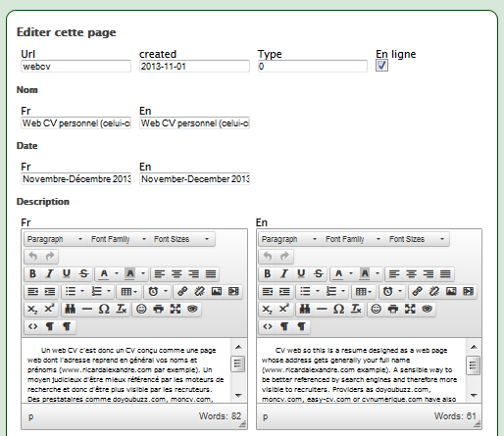Print from the Fr editor

click(159, 309)
